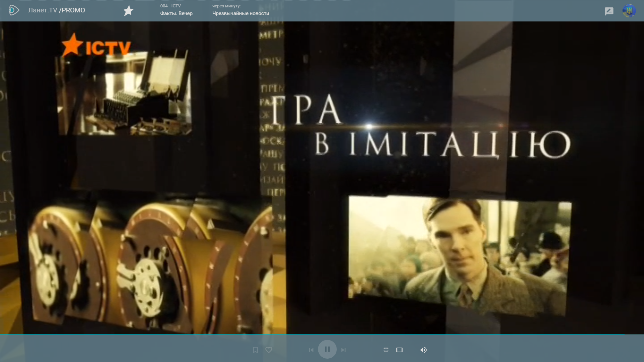This screenshot has width=644, height=362.
Task: Open current program Факты. Вечер info
Action: pos(176,13)
